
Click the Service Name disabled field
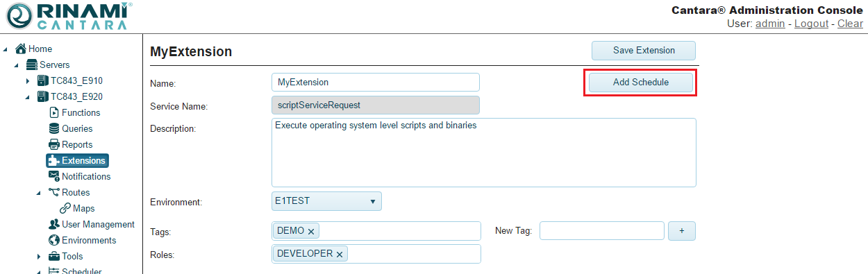(376, 105)
